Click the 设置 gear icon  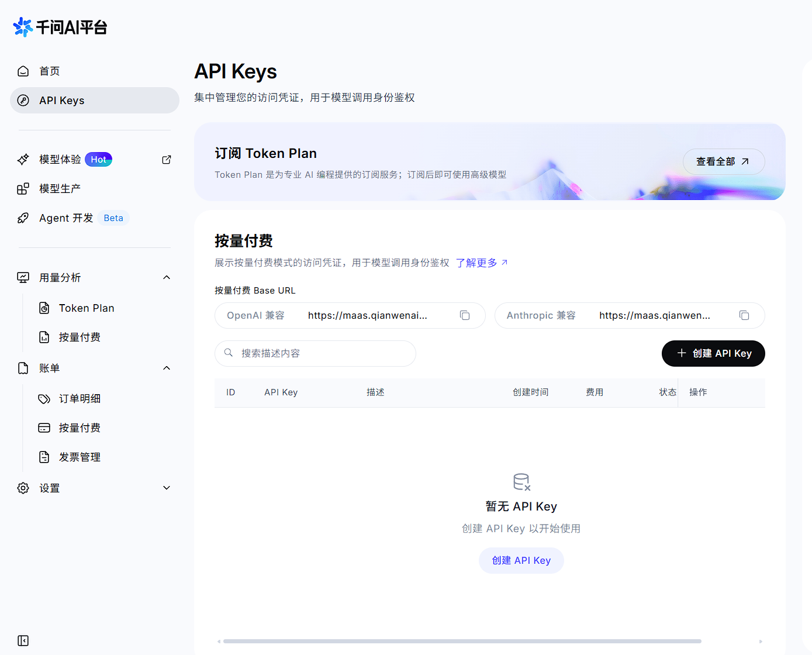(x=23, y=488)
